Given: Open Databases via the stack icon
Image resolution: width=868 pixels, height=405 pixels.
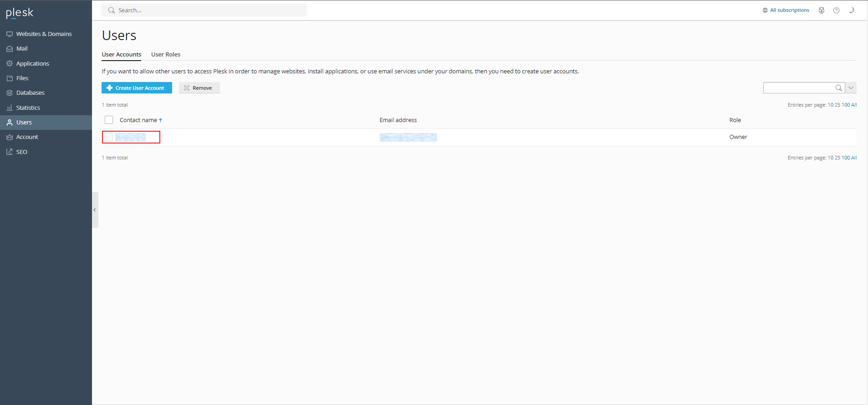Looking at the screenshot, I should (10, 93).
